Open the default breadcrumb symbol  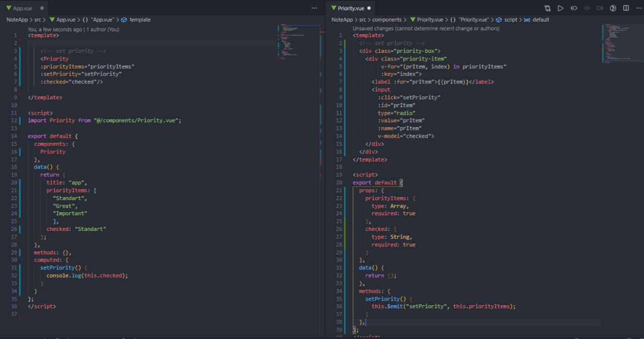pos(536,20)
